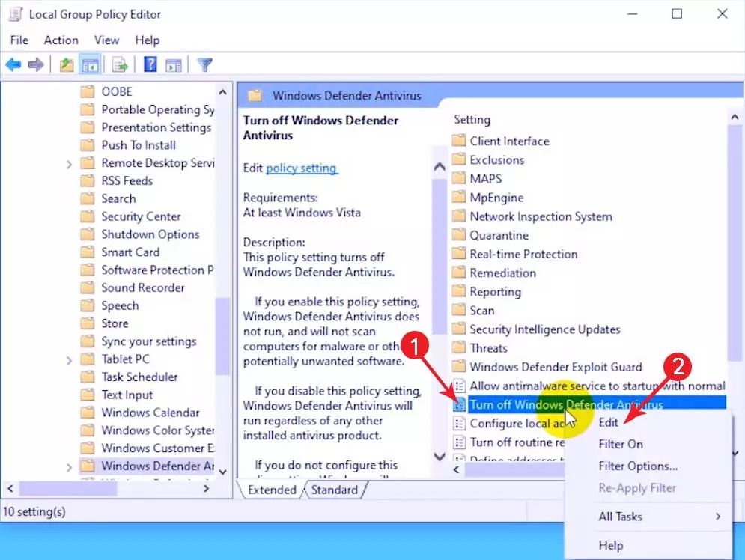Switch to the Standard tab

pyautogui.click(x=335, y=490)
